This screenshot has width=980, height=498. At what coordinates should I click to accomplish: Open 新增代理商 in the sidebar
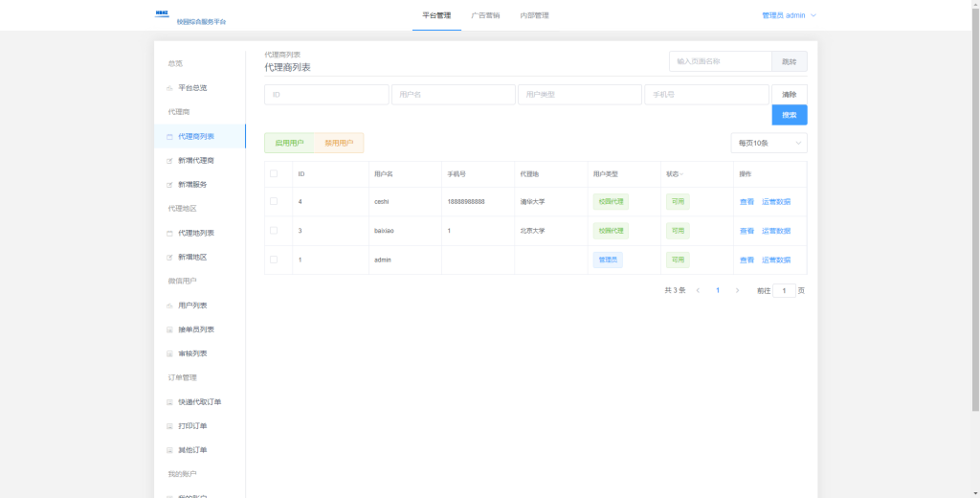[200, 161]
